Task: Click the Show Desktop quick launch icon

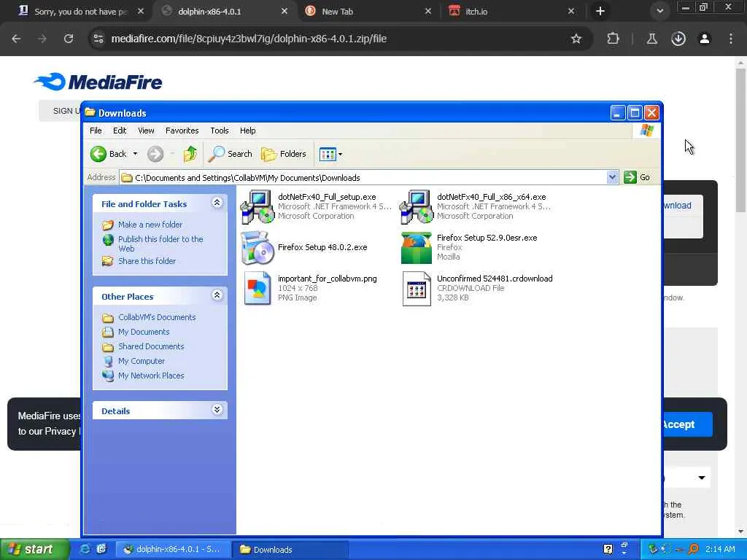Action: (101, 549)
